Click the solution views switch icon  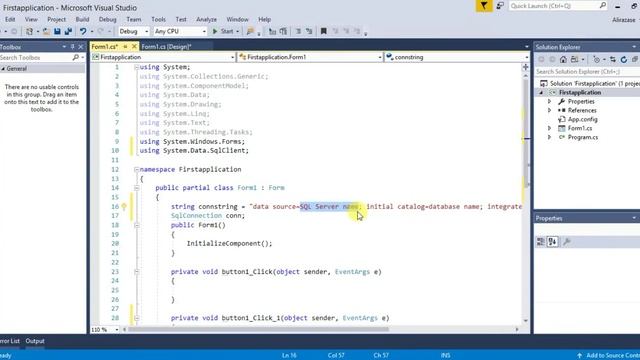tap(575, 60)
